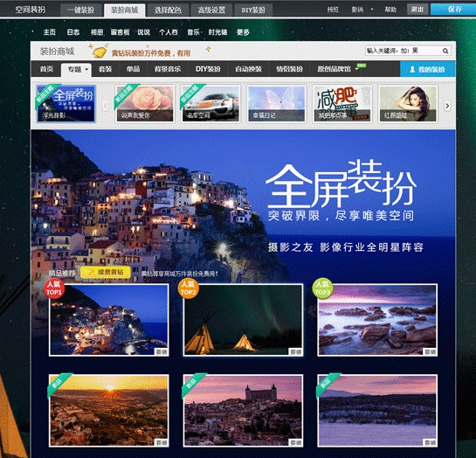Select the 名车空间 theme thumbnail
The image size is (476, 458).
pos(210,103)
